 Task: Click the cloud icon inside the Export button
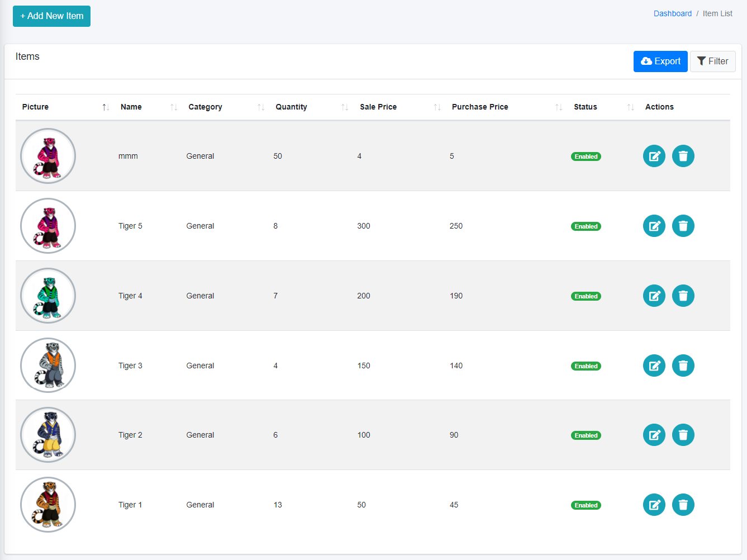coord(647,61)
